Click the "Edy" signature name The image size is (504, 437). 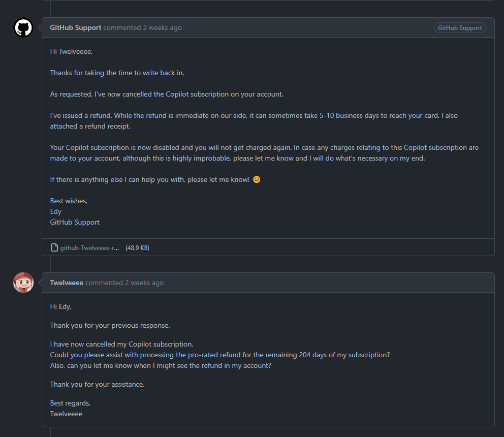point(55,211)
